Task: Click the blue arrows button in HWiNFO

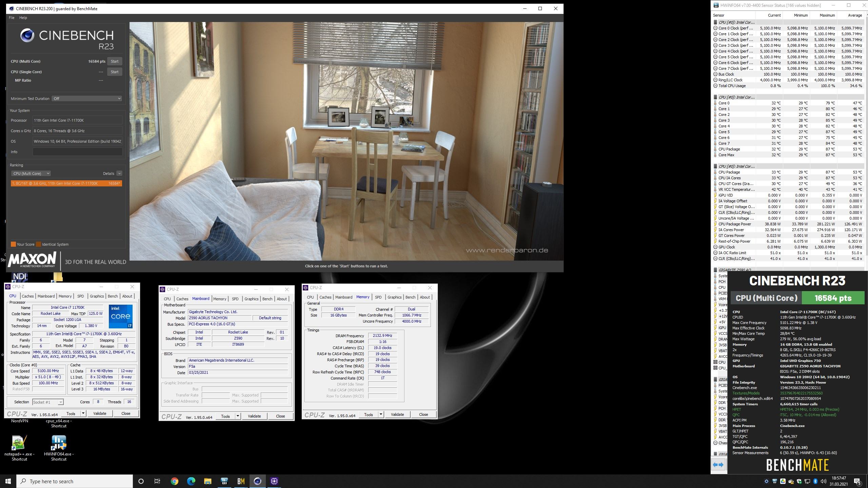Action: (x=718, y=465)
